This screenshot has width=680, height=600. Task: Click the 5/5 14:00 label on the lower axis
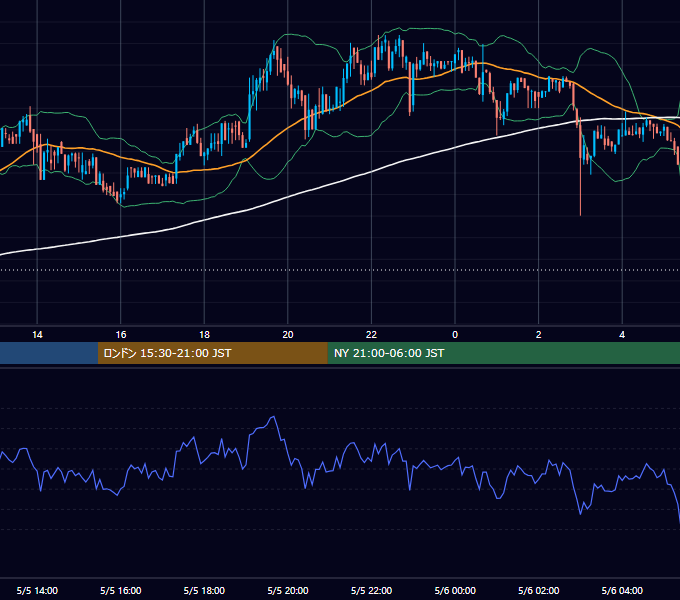pos(37,590)
